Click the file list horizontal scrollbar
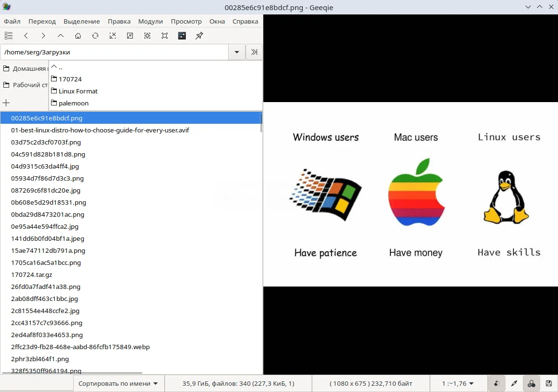The width and height of the screenshot is (558, 392). (72, 373)
